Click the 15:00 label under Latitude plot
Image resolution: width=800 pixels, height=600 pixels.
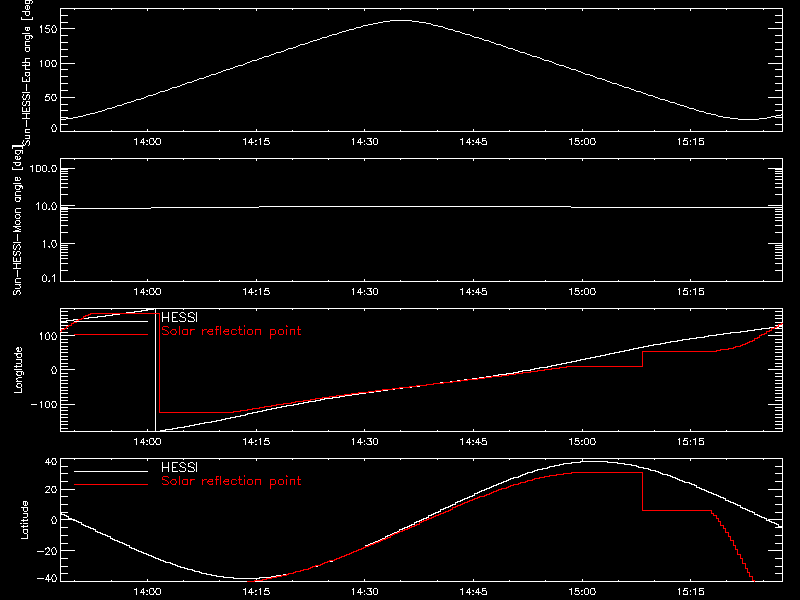tap(582, 592)
